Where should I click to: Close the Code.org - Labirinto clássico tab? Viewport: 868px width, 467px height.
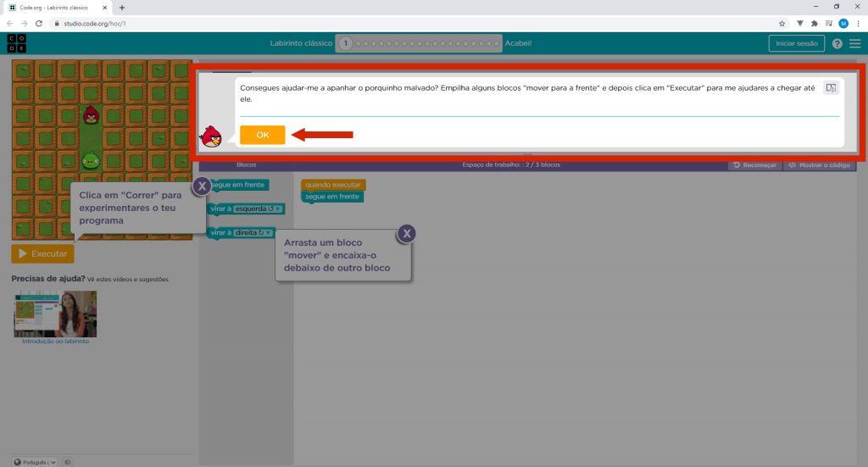point(104,8)
